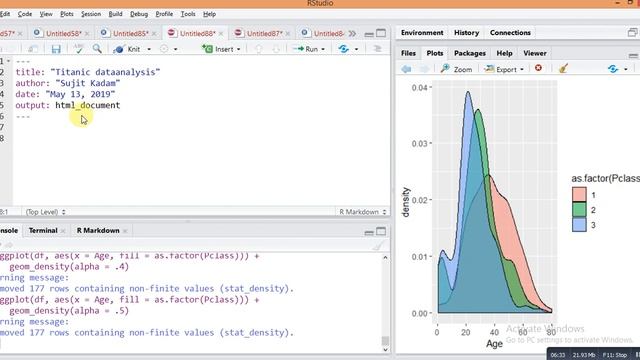Click console scrollbar down arrow
This screenshot has height=360, width=640.
[x=385, y=349]
